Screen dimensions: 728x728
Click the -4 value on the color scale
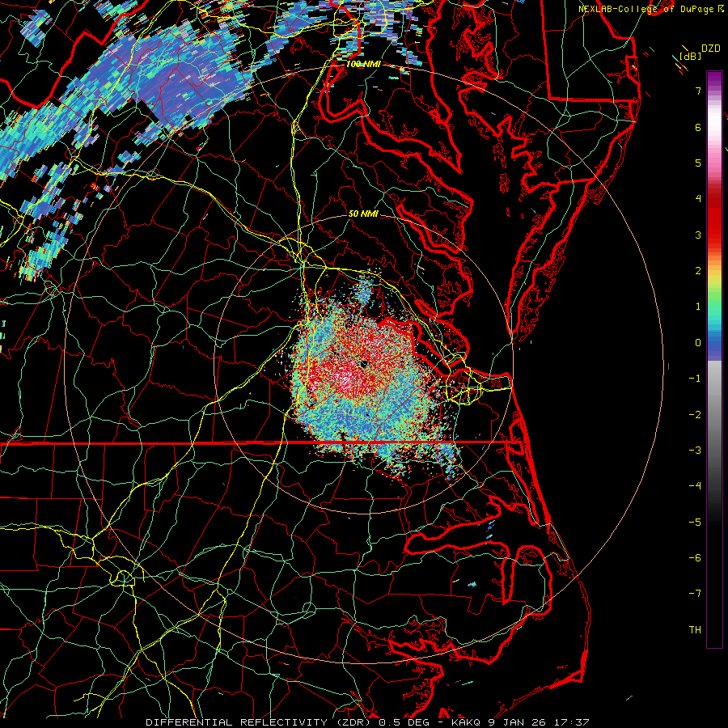[695, 486]
